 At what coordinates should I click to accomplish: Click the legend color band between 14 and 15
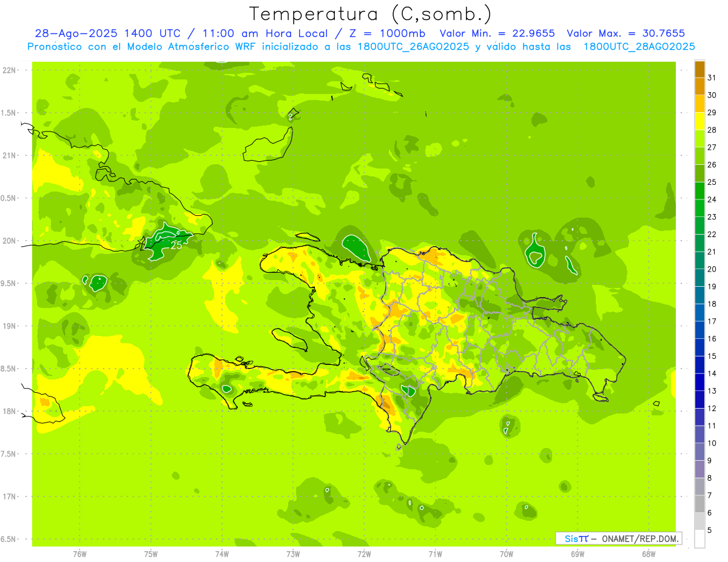click(x=699, y=365)
